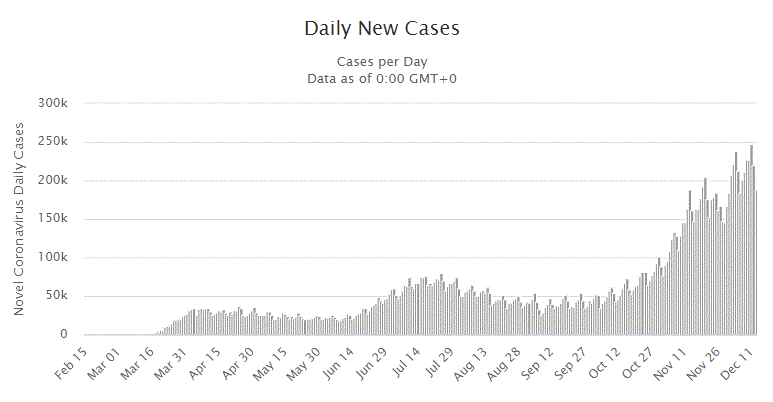
Task: Select the "Data as of 0:00 GMT+0" text
Action: click(x=382, y=78)
